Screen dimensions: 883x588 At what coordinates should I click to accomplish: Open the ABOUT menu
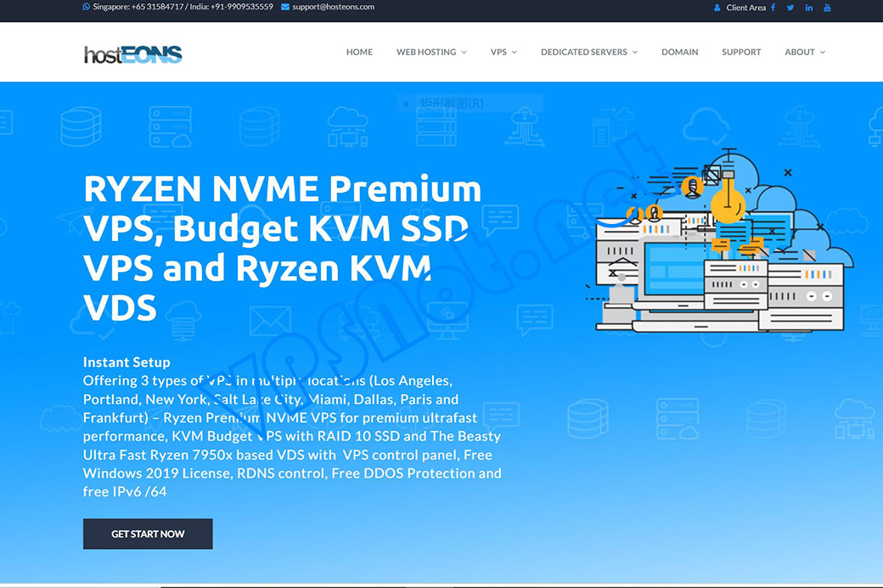[800, 52]
